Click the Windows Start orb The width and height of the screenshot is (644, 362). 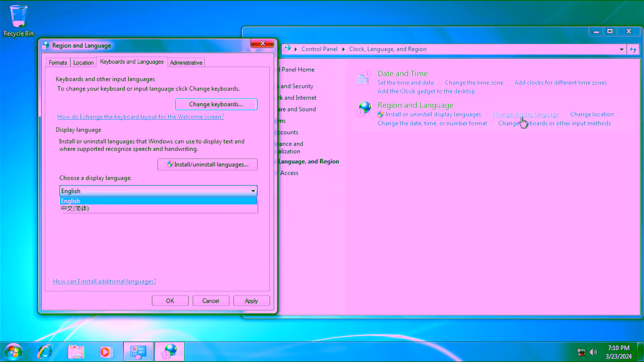pos(13,352)
